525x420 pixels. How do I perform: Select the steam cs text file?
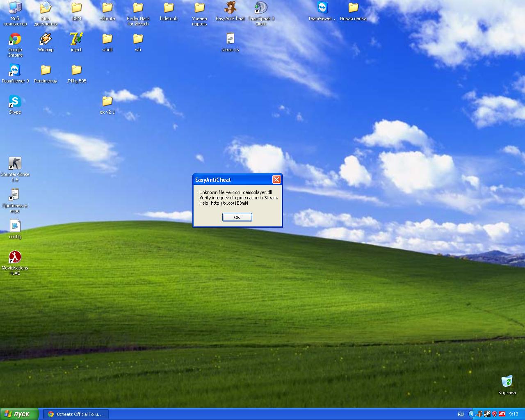point(230,43)
